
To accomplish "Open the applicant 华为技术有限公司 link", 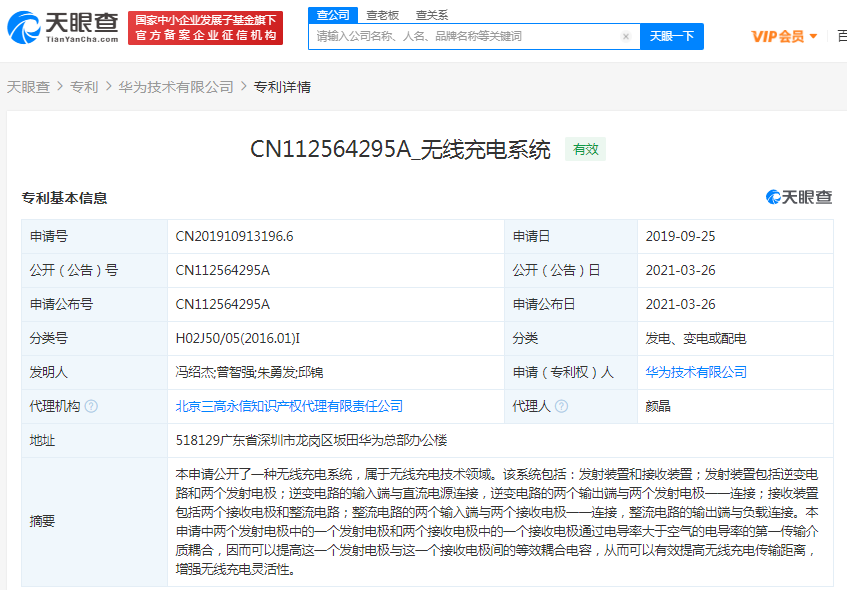I will pyautogui.click(x=696, y=372).
